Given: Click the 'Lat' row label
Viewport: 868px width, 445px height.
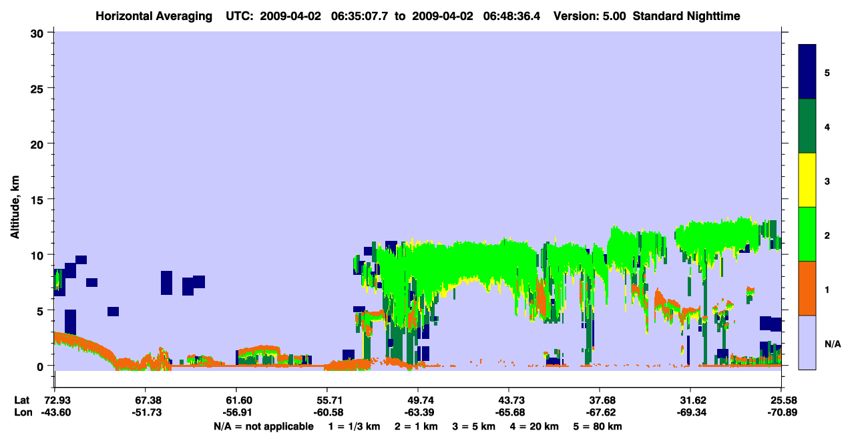Looking at the screenshot, I should (x=21, y=400).
